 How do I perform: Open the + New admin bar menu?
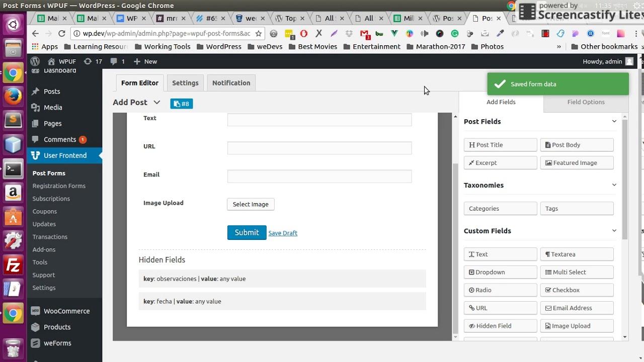coord(145,61)
